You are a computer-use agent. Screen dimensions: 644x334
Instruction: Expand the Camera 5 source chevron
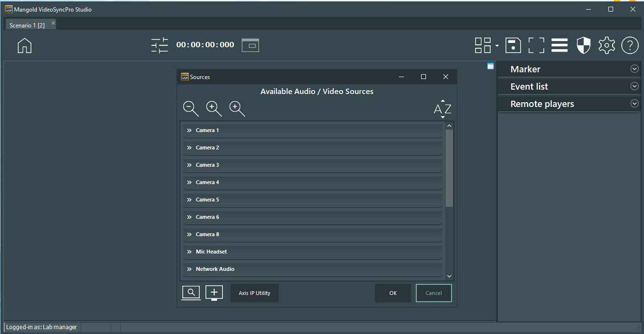(x=190, y=200)
